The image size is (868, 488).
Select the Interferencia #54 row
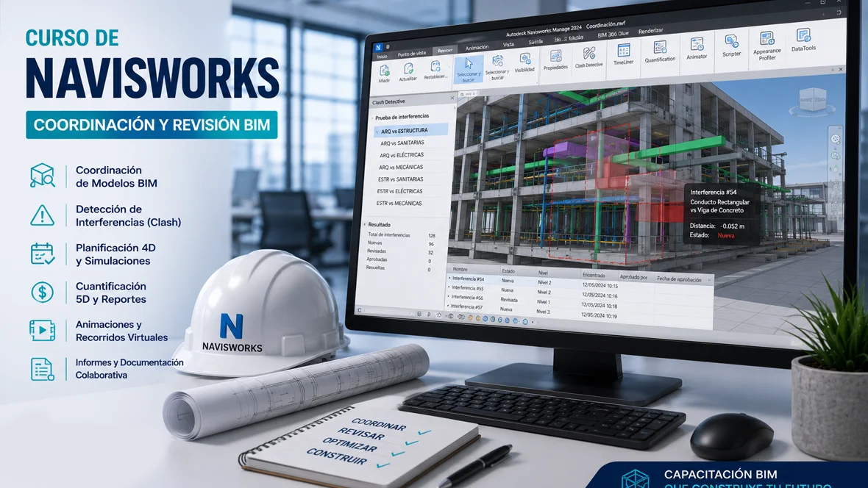[580, 282]
